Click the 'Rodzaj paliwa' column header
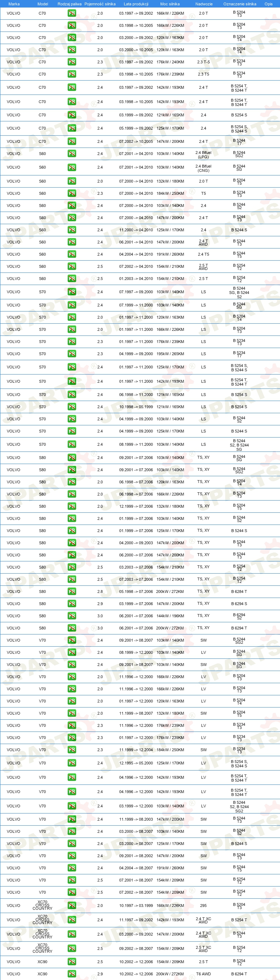Image resolution: width=280 pixels, height=980 pixels. (69, 4)
